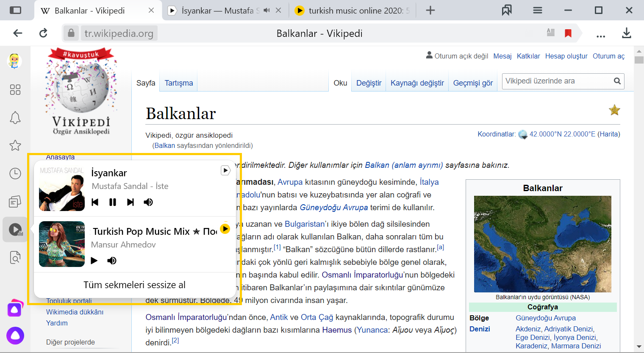Image resolution: width=644 pixels, height=353 pixels.
Task: Open notifications bell in sidebar
Action: (x=15, y=118)
